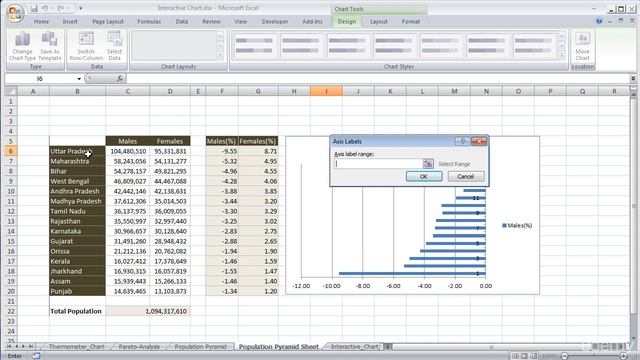Viewport: 640px width, 360px height.
Task: Open the Home ribbon tab
Action: pyautogui.click(x=41, y=21)
